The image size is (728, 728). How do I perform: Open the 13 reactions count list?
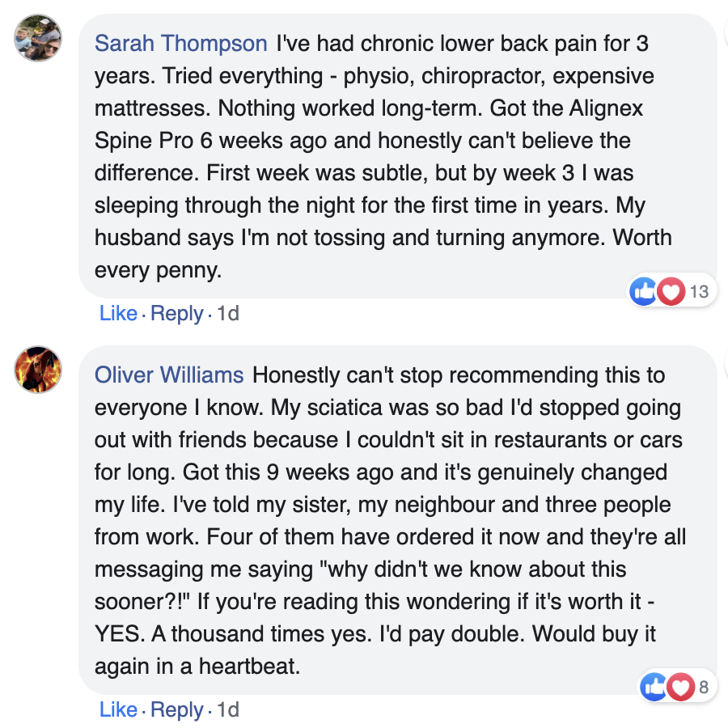click(x=698, y=291)
